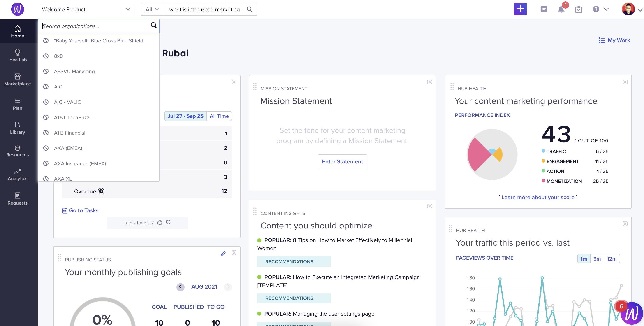Click the MONETIZATION legend pink dot
644x326 pixels.
click(x=543, y=181)
